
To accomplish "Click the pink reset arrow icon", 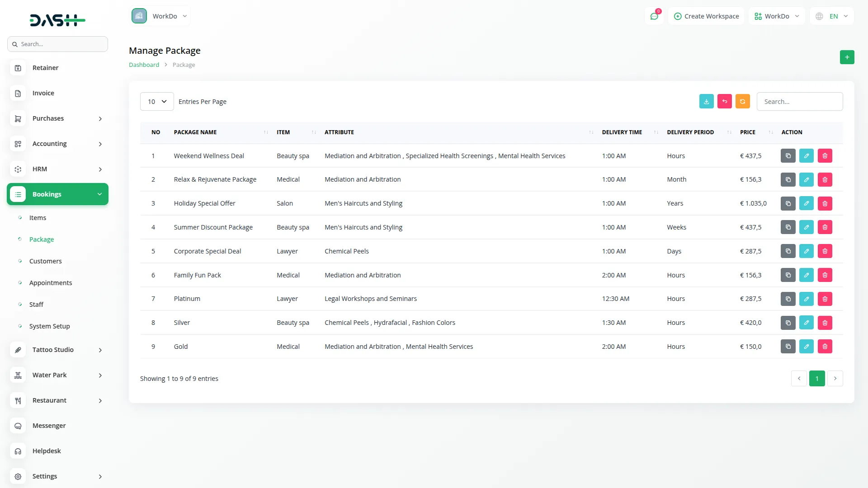I will point(724,102).
